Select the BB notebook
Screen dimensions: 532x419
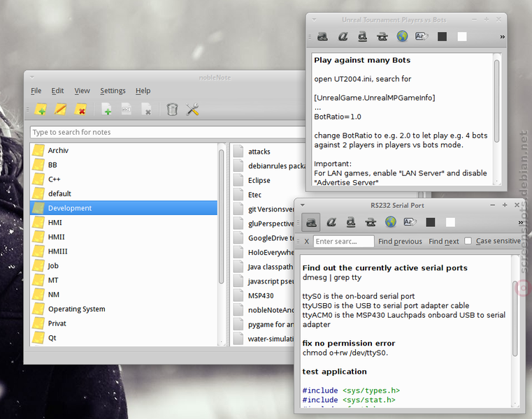click(x=124, y=165)
